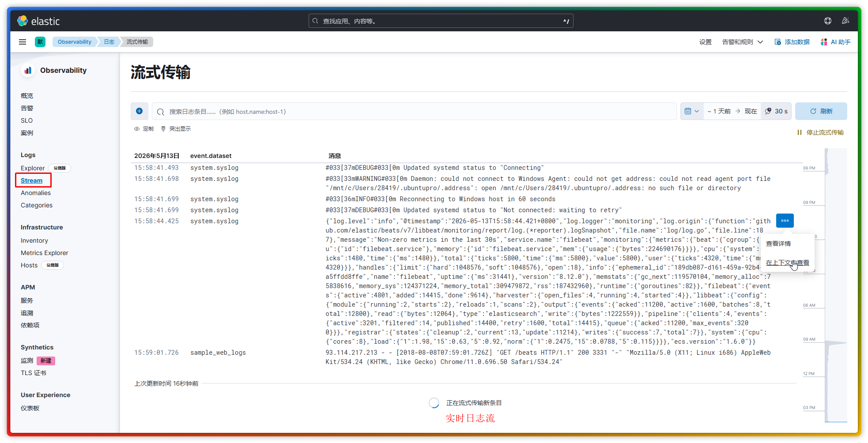The height and width of the screenshot is (443, 868).
Task: Open 告警 in the sidebar
Action: pos(27,108)
